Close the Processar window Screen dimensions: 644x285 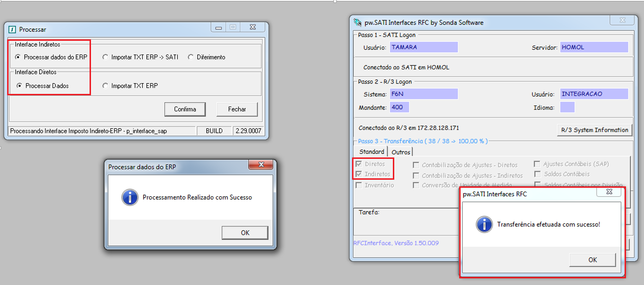(253, 28)
